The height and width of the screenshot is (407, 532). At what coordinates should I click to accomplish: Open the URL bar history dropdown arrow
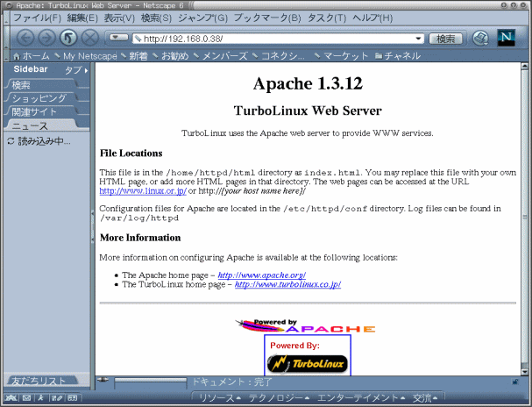tap(421, 39)
